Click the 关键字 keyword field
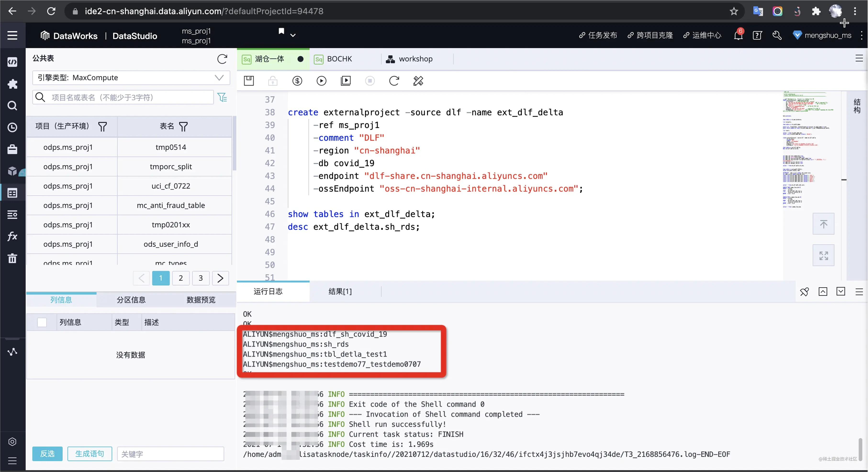868x472 pixels. (170, 454)
